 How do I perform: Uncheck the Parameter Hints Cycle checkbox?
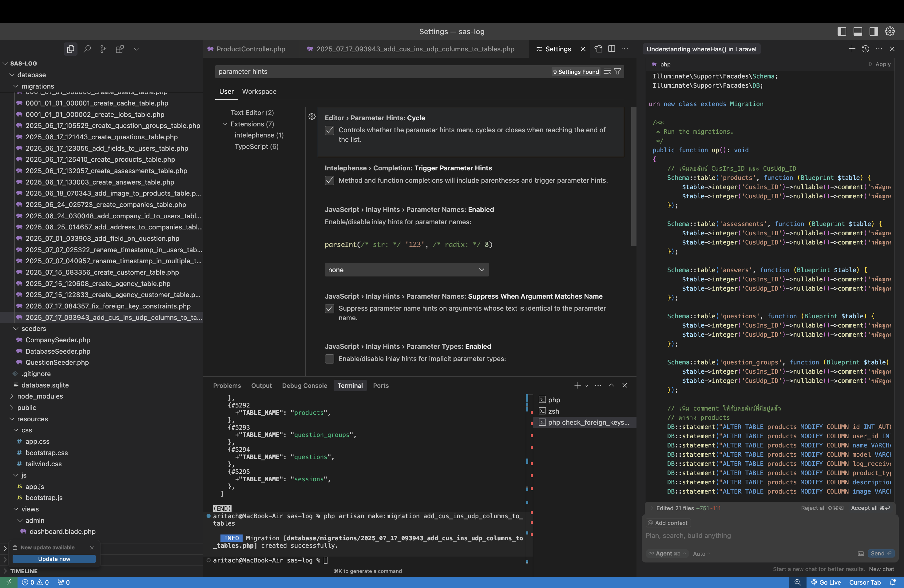point(329,130)
